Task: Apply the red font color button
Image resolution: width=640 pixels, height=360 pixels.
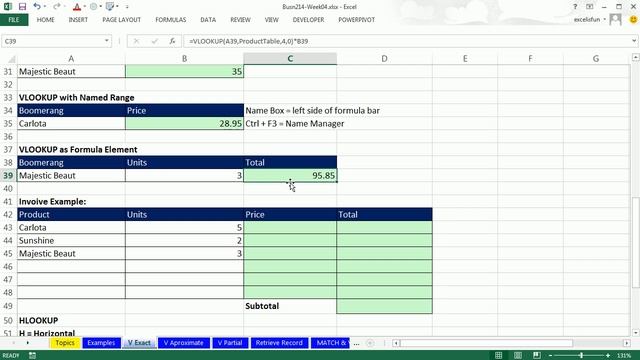Action: point(77,7)
